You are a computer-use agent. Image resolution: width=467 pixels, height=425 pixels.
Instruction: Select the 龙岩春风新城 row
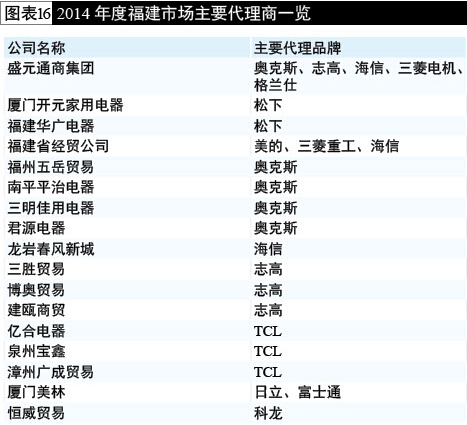pyautogui.click(x=235, y=249)
